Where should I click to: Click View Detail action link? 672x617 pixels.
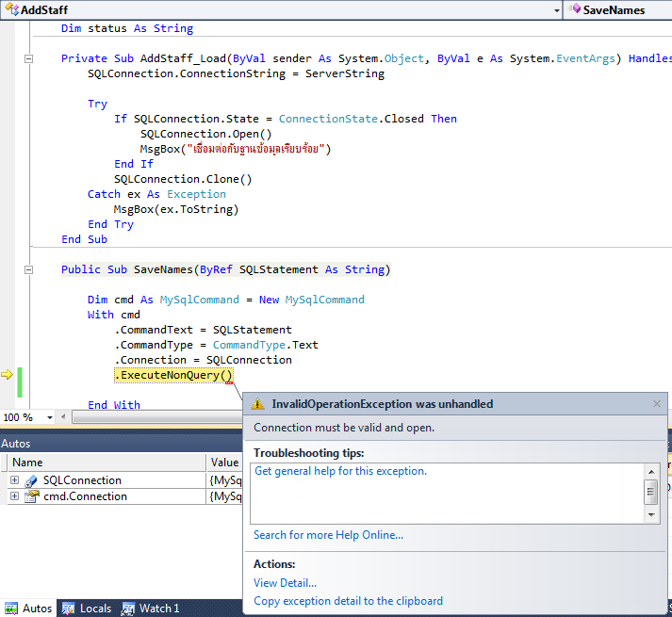pyautogui.click(x=285, y=583)
